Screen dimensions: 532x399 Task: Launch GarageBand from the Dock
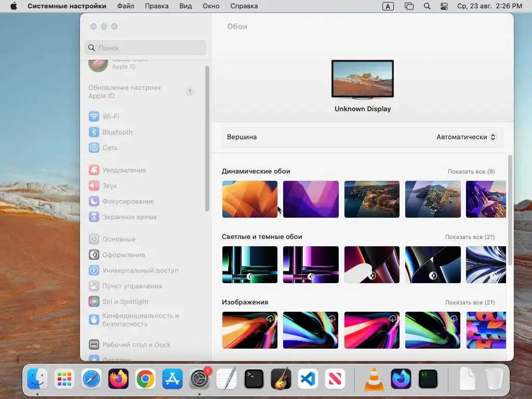point(281,379)
